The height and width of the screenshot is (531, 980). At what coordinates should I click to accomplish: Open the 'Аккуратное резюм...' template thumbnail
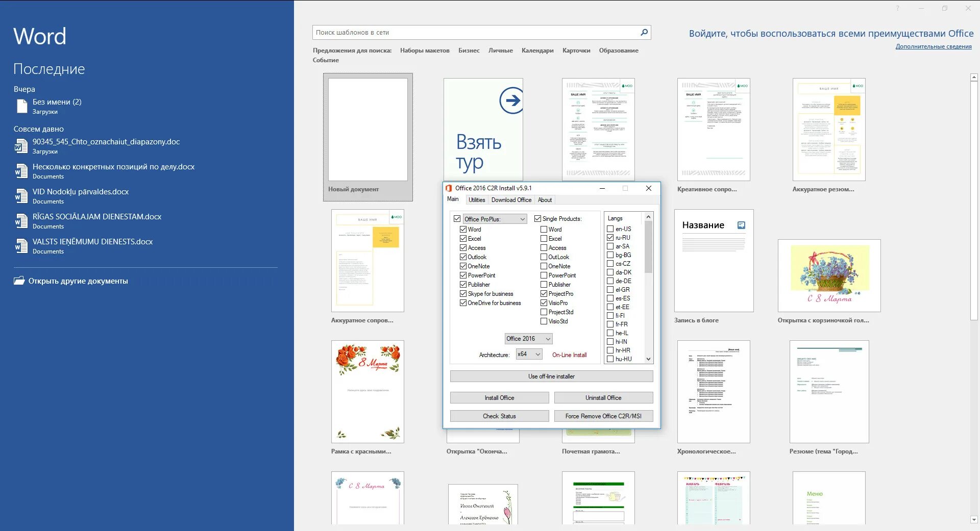coord(829,130)
